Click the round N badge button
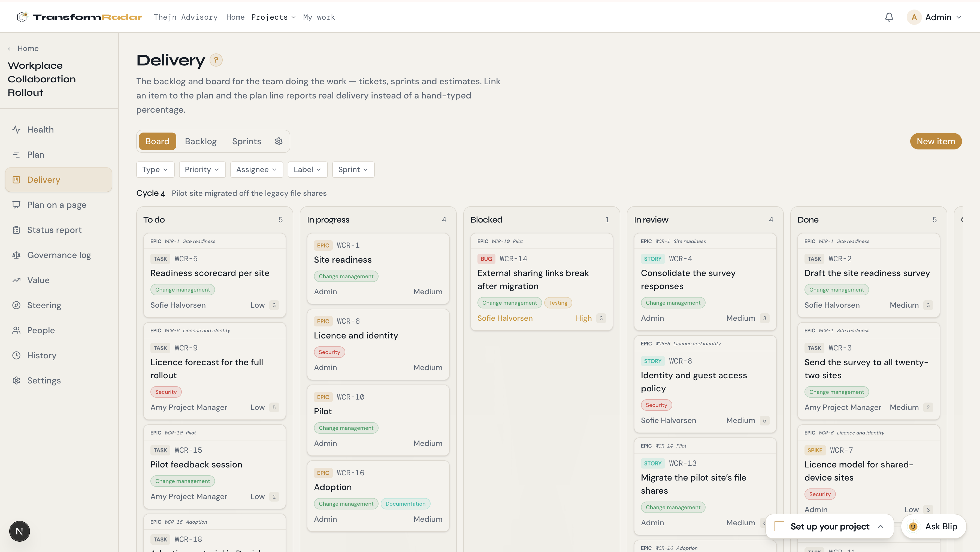The width and height of the screenshot is (980, 552). point(19,532)
